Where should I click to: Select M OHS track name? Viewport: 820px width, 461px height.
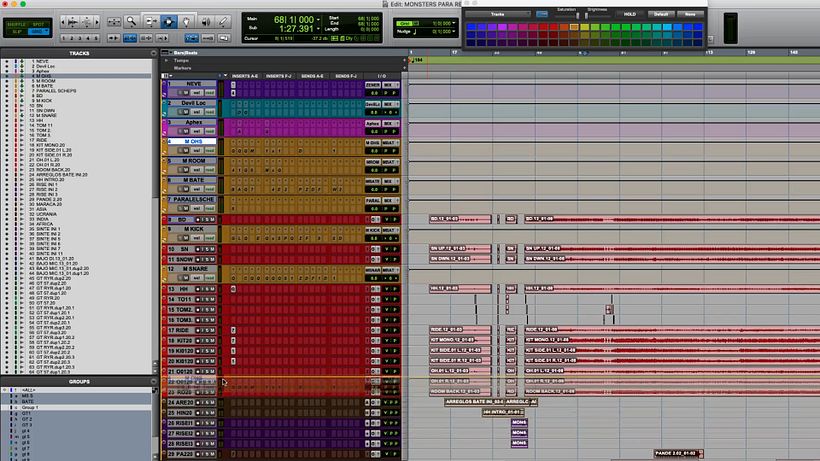point(193,142)
